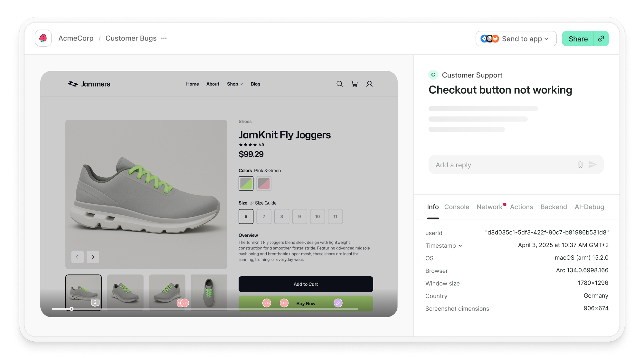Open the search magnifier in Jammers header
The height and width of the screenshot is (359, 644).
tap(339, 84)
